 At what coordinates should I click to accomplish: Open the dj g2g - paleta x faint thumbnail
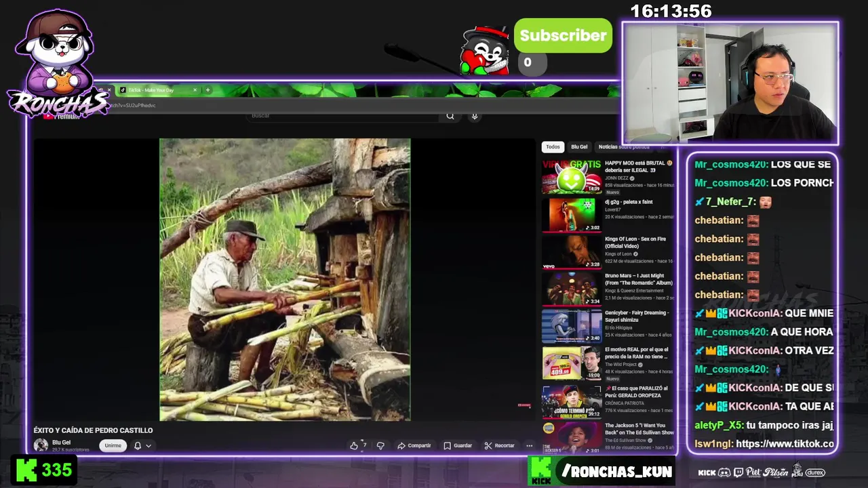click(x=572, y=214)
